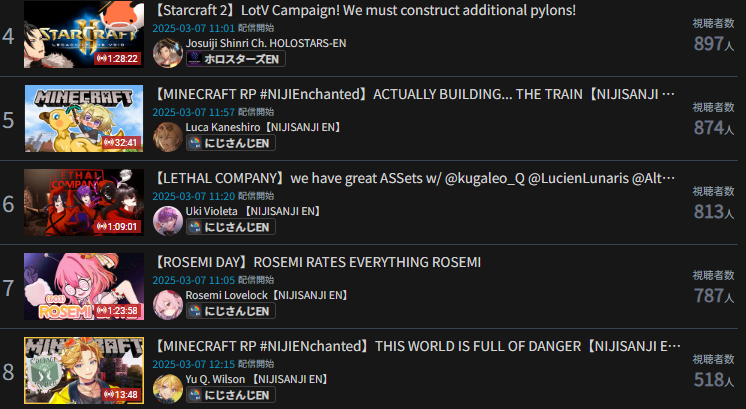Viewport: 746px width, 409px height.
Task: Click Josuiji Shinri channel avatar icon
Action: pyautogui.click(x=168, y=53)
